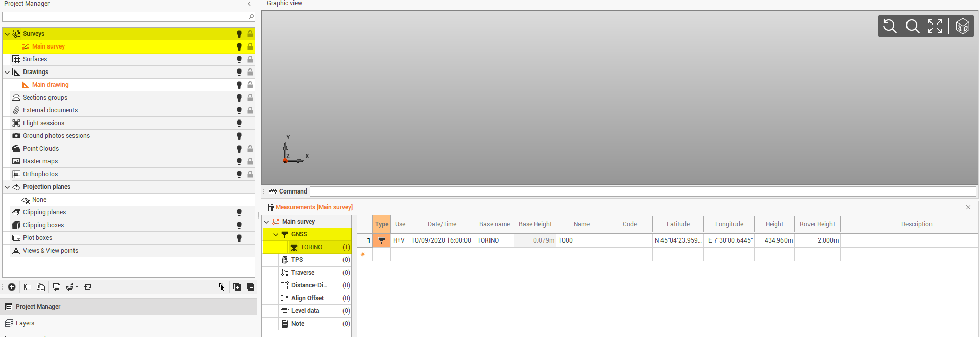Image resolution: width=980 pixels, height=337 pixels.
Task: Click the GNSS type icon in row 1
Action: click(x=381, y=240)
